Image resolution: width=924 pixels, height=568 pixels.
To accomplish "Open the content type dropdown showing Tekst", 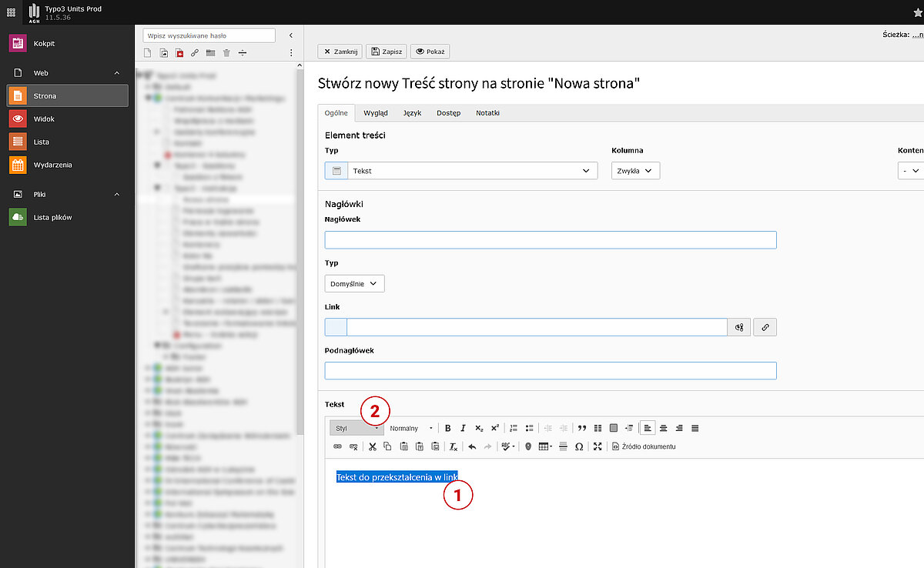I will tap(461, 171).
